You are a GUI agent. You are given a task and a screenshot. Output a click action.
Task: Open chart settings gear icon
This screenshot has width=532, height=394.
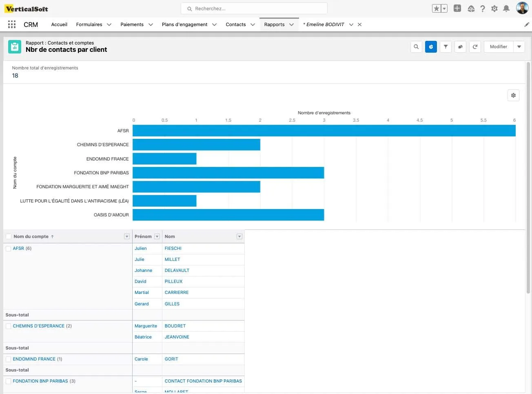pyautogui.click(x=513, y=95)
